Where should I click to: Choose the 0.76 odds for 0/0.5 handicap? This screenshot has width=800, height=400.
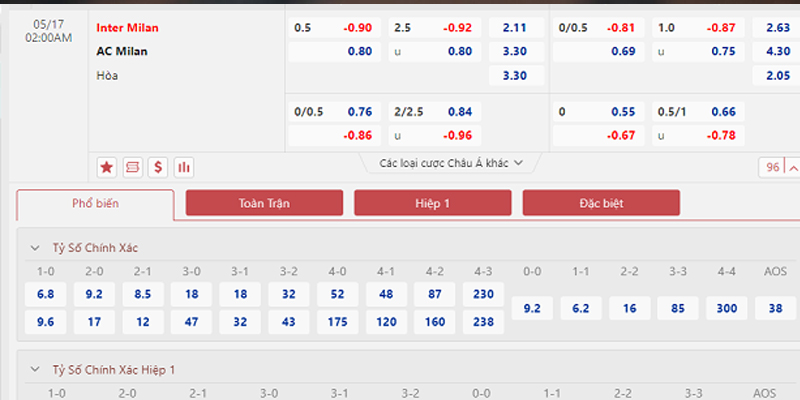(335, 112)
